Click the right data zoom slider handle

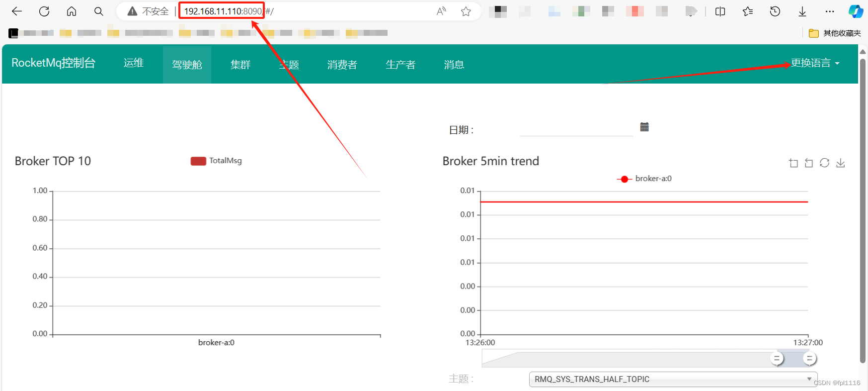(x=809, y=358)
